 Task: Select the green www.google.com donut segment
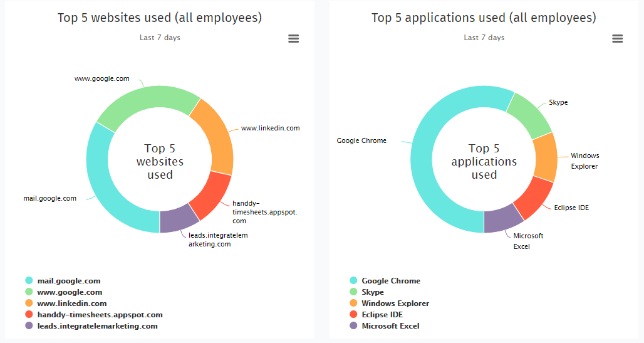click(147, 99)
